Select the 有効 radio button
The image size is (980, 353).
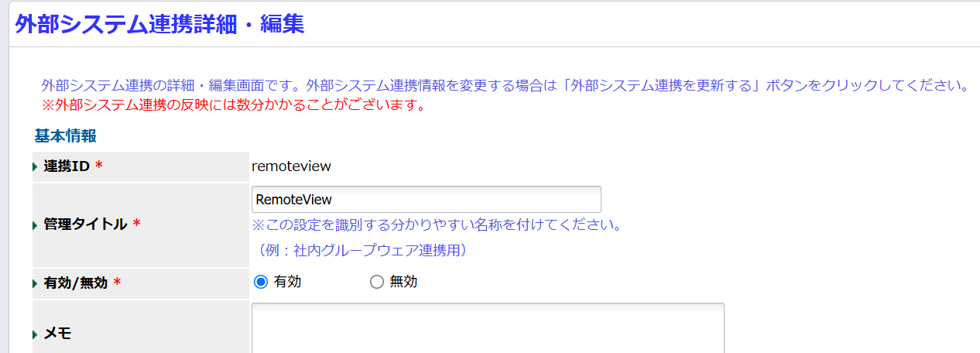tap(261, 282)
